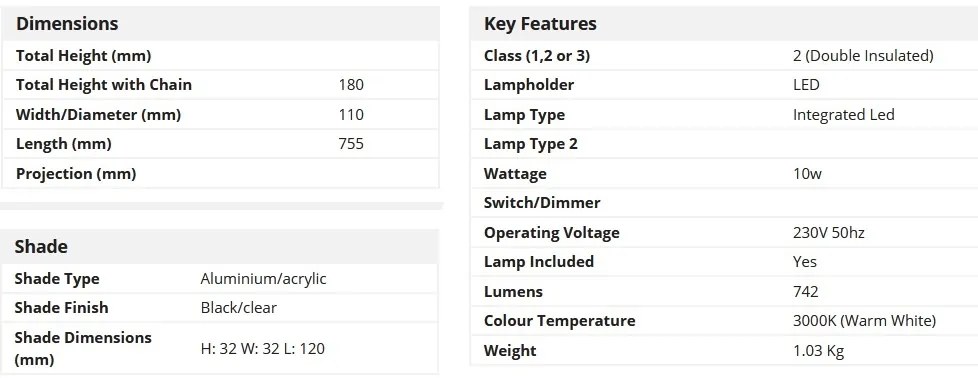Click the Shade Dimensions value text

click(263, 349)
